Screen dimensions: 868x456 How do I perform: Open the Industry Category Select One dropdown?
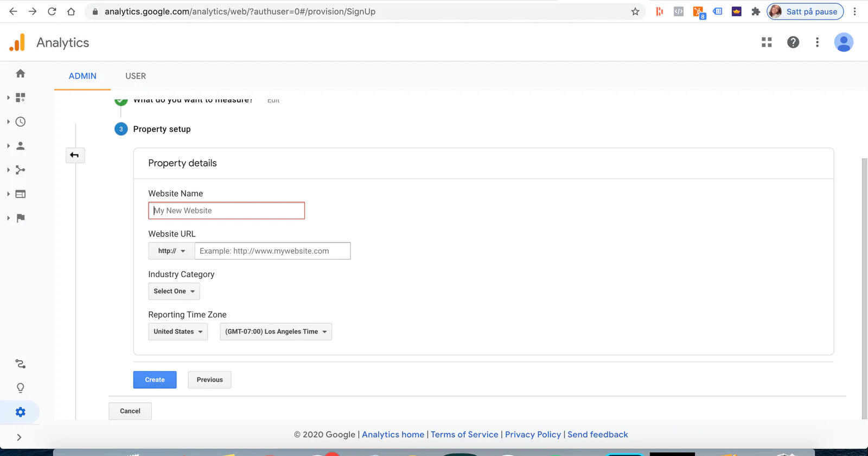tap(174, 291)
